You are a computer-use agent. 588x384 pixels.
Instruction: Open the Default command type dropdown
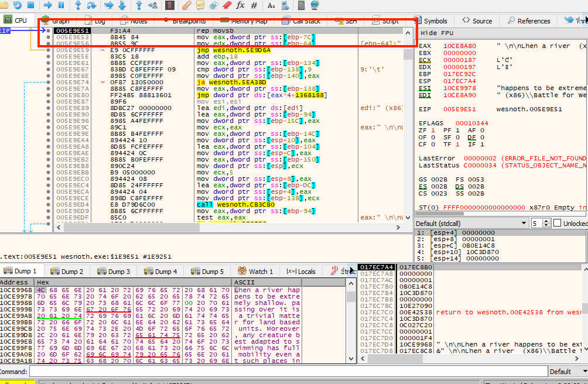pyautogui.click(x=568, y=372)
